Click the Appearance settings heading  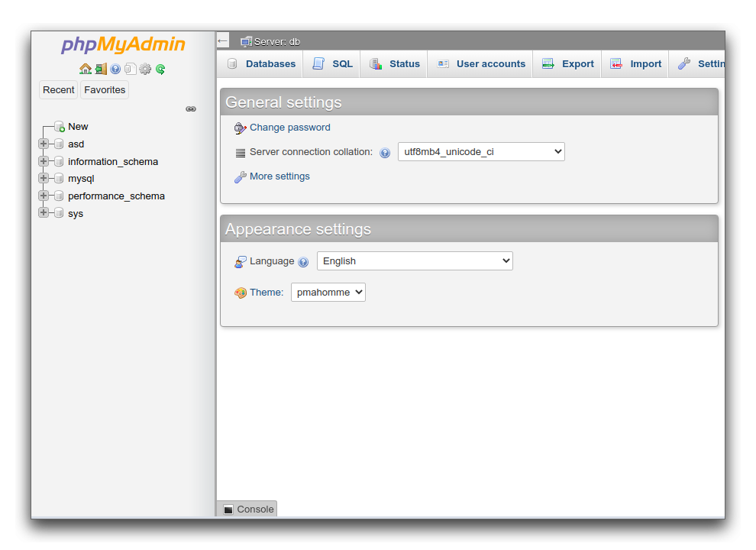299,229
